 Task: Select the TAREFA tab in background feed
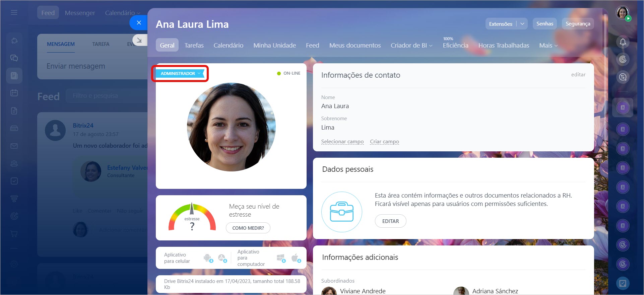click(101, 44)
